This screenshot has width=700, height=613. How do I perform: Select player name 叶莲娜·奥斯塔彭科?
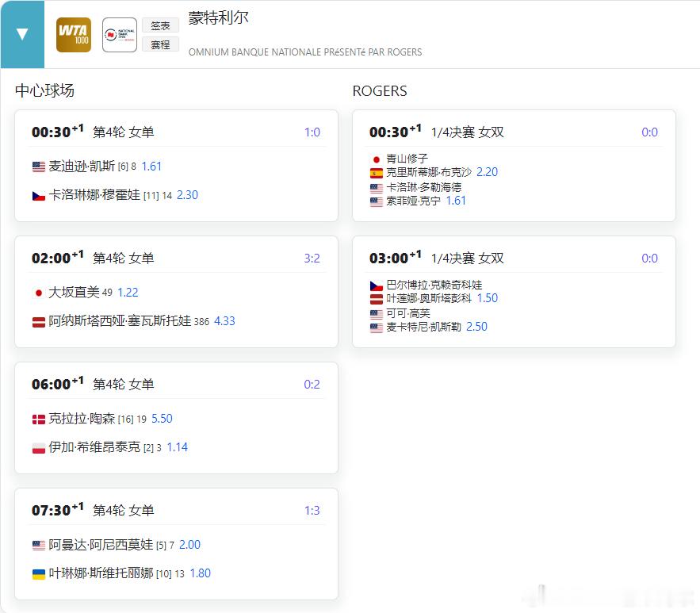click(x=429, y=298)
